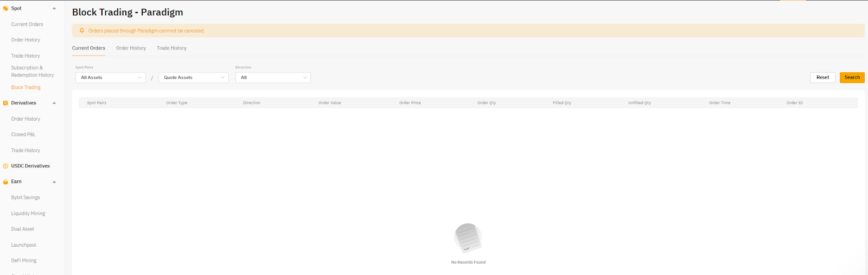Image resolution: width=868 pixels, height=275 pixels.
Task: Open the Quote Assets dropdown
Action: click(193, 78)
